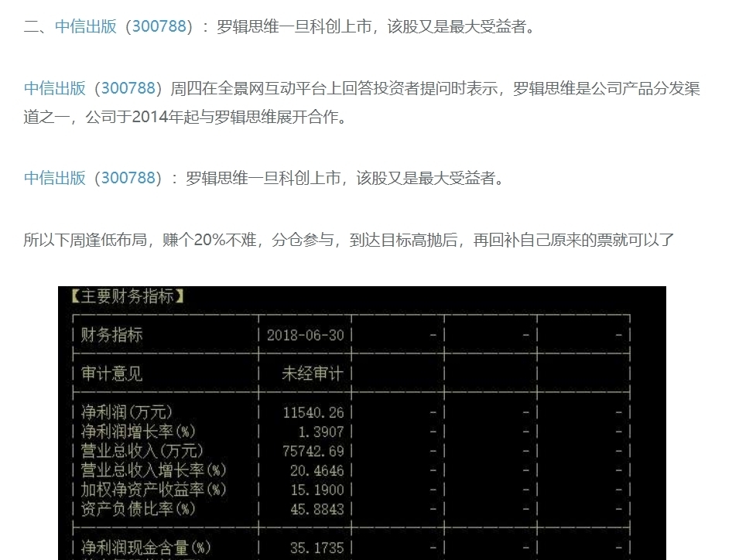Open the 中信出版 link in the third paragraph
Screen dimensions: 739x560
[x=55, y=178]
